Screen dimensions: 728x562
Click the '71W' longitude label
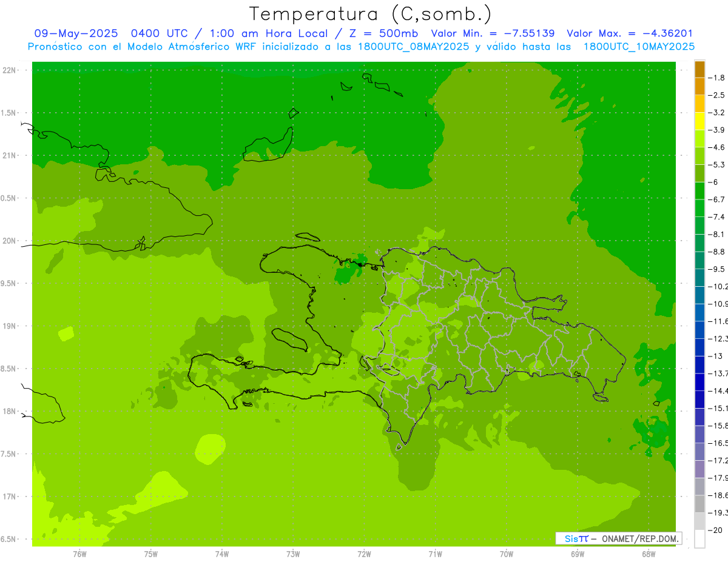(435, 554)
